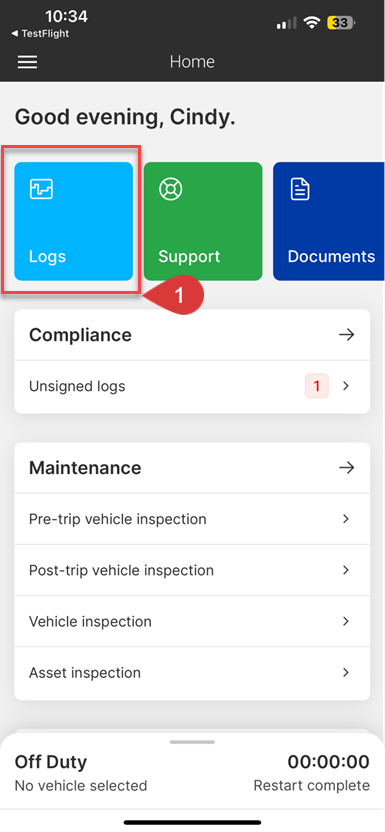This screenshot has width=385, height=832.
Task: Expand Unsigned logs chevron
Action: (x=346, y=386)
